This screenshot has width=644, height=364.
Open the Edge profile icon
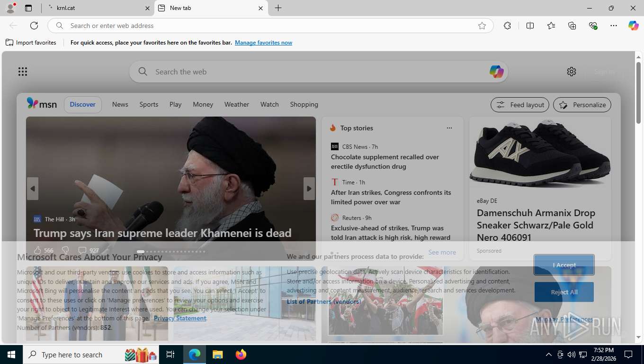click(10, 8)
